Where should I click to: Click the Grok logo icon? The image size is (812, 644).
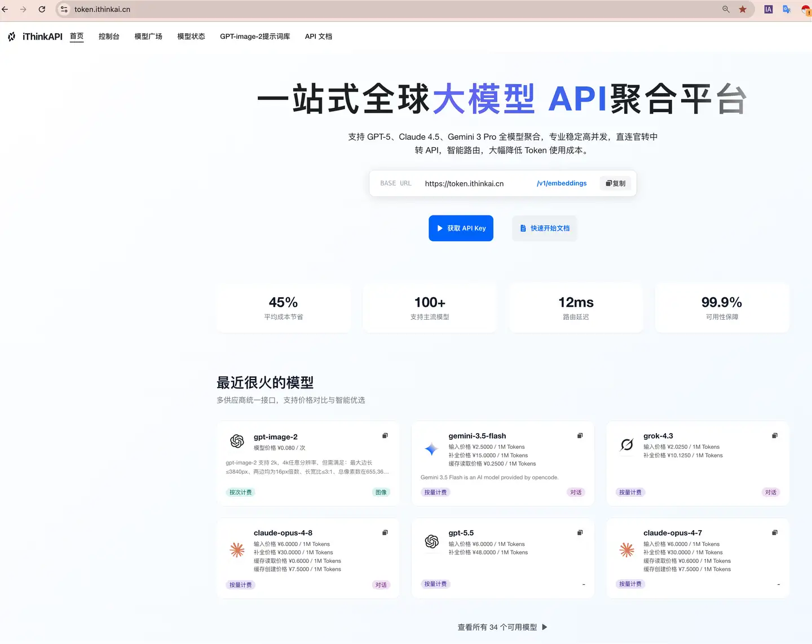[626, 445]
